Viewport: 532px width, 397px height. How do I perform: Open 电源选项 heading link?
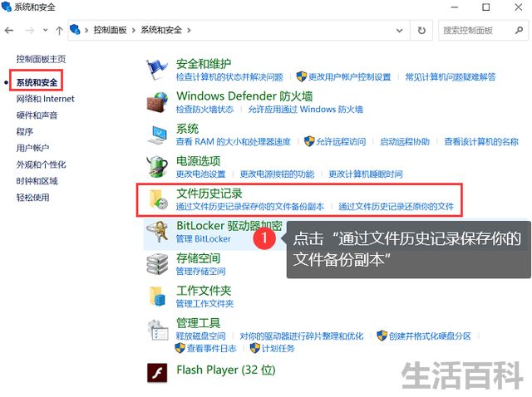198,160
